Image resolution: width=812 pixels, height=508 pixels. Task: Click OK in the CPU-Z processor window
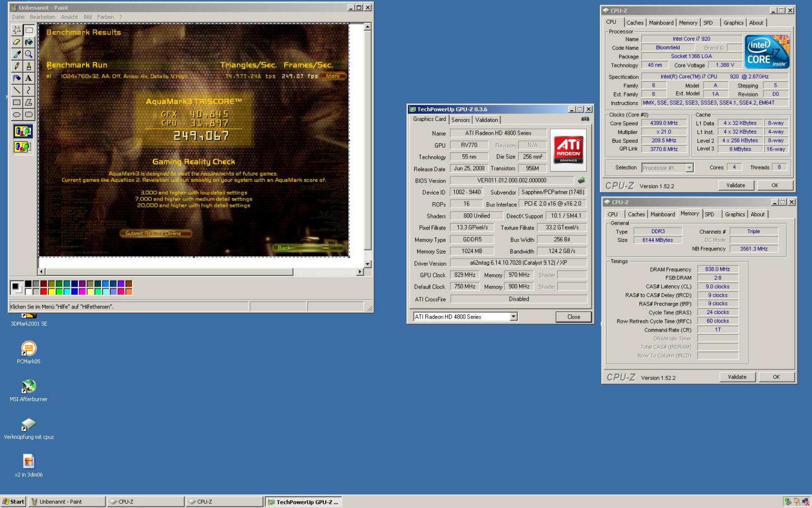[775, 185]
